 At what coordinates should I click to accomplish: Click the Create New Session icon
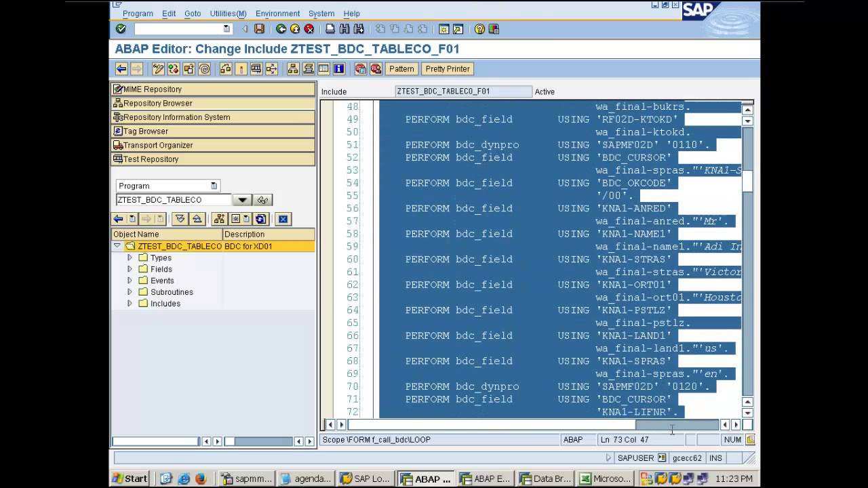[x=444, y=29]
